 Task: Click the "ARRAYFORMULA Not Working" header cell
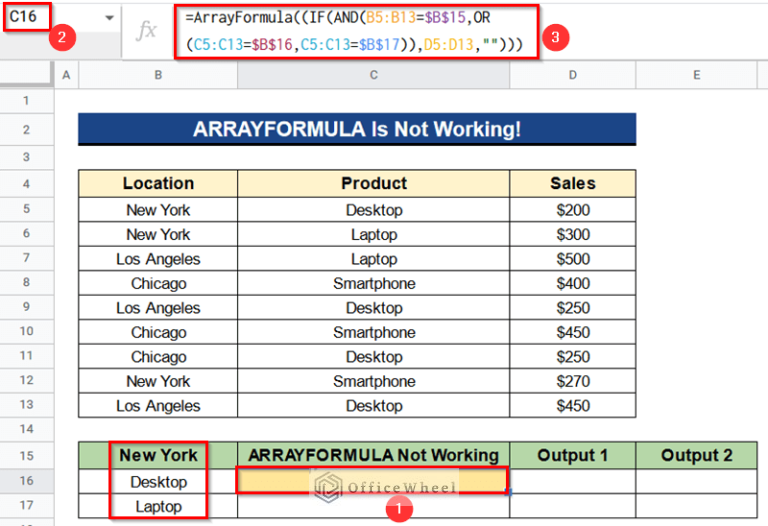coord(373,455)
